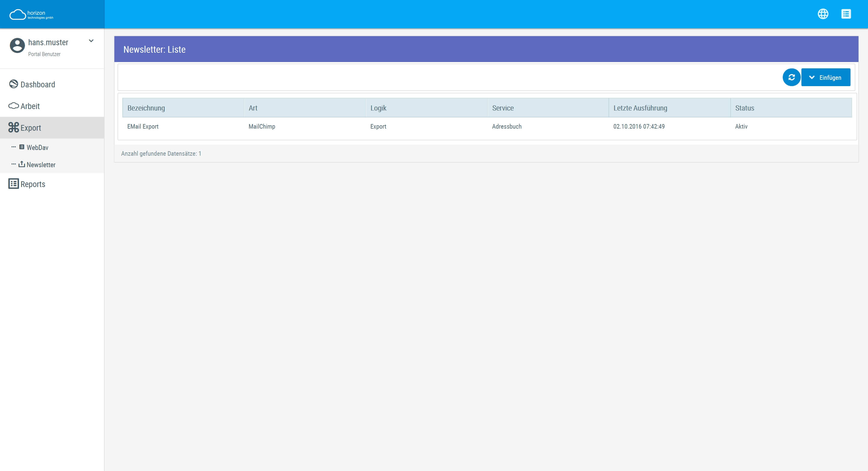The image size is (868, 471).
Task: Expand the WebDav tree entry dots
Action: tap(14, 147)
